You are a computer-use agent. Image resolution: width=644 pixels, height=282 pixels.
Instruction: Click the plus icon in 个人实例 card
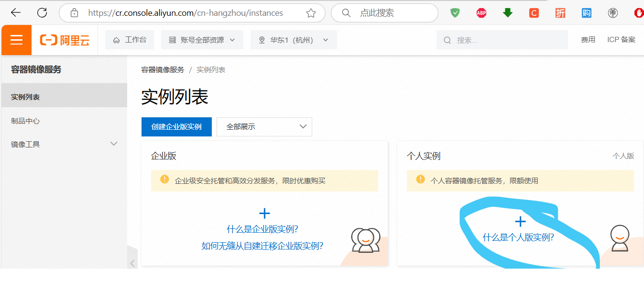pyautogui.click(x=520, y=221)
